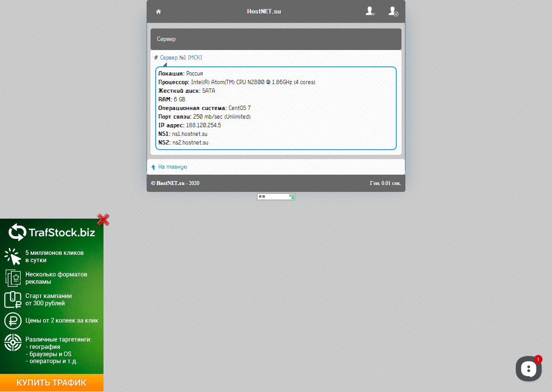Click blue up arrow beside "На главную"
Viewport: 552px width, 392px height.
point(153,167)
